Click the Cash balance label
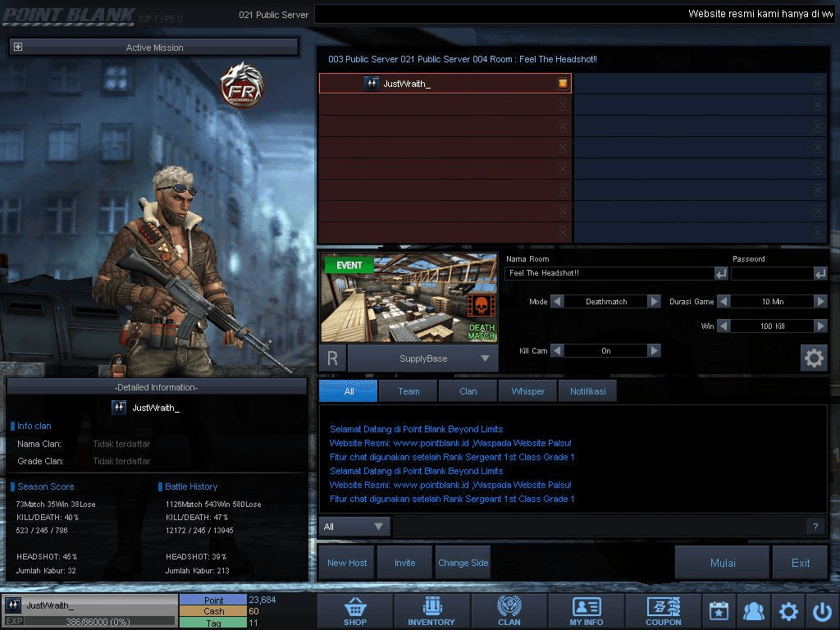 pyautogui.click(x=213, y=610)
